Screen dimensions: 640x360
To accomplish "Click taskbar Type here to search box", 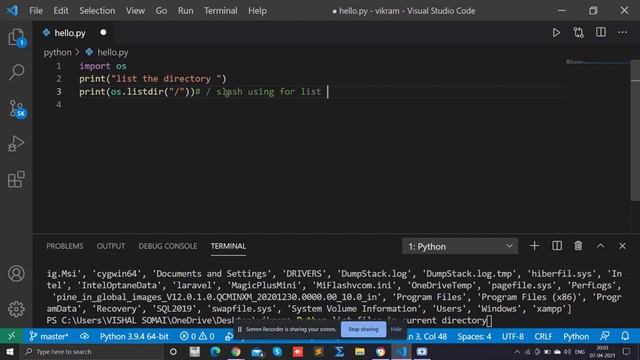I will (91, 351).
